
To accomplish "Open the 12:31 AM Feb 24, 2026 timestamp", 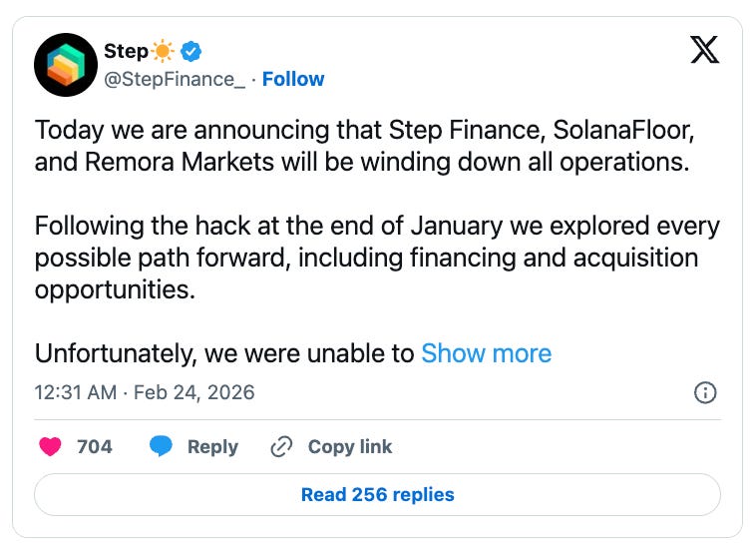I will click(145, 392).
